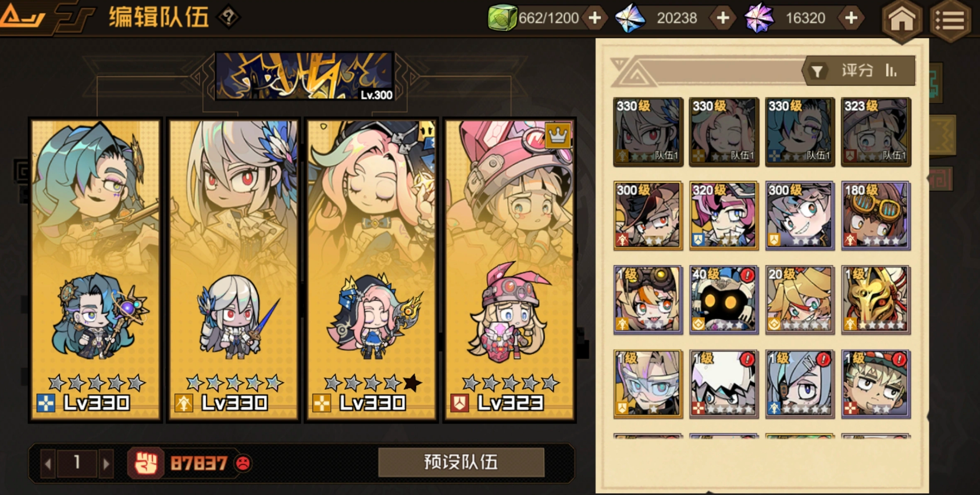
Task: Add more purple crystal currency (16320)
Action: tap(851, 18)
